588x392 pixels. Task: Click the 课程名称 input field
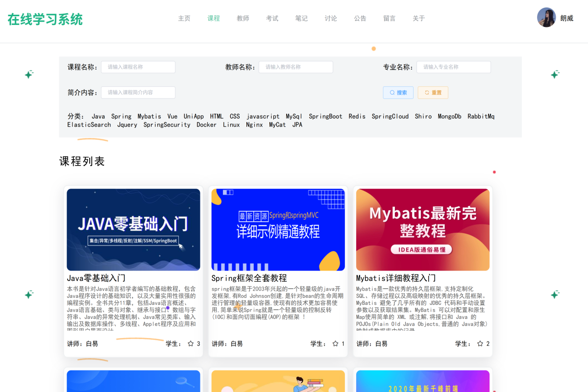tap(138, 67)
